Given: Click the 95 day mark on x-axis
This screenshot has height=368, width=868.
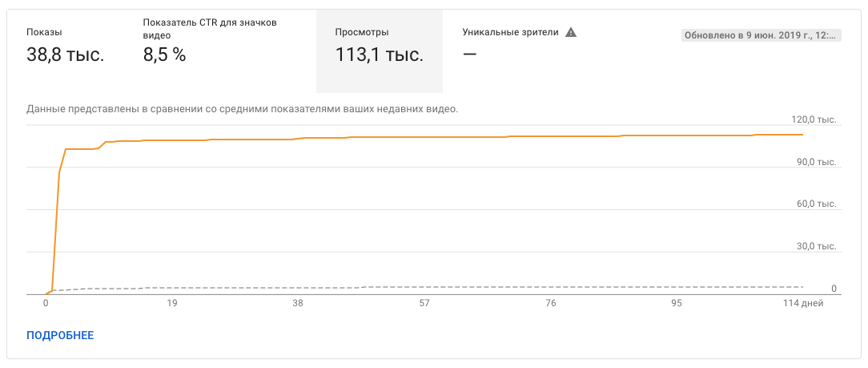Looking at the screenshot, I should (x=677, y=304).
